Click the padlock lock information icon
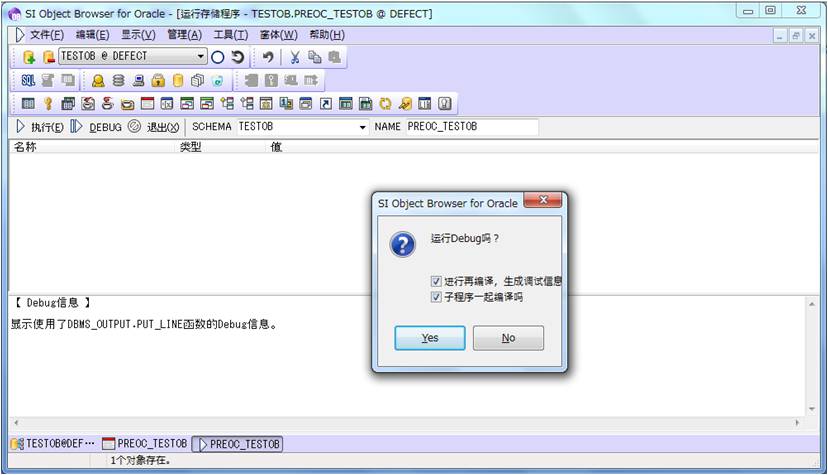The width and height of the screenshot is (828, 475). point(158,80)
